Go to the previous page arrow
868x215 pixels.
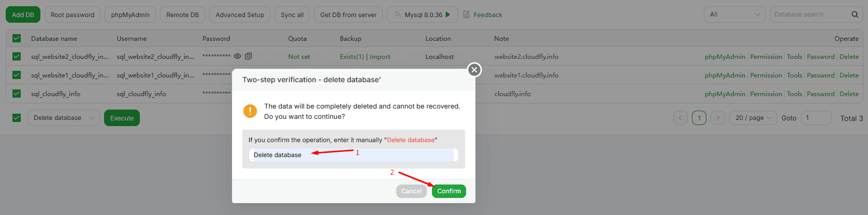[x=681, y=118]
